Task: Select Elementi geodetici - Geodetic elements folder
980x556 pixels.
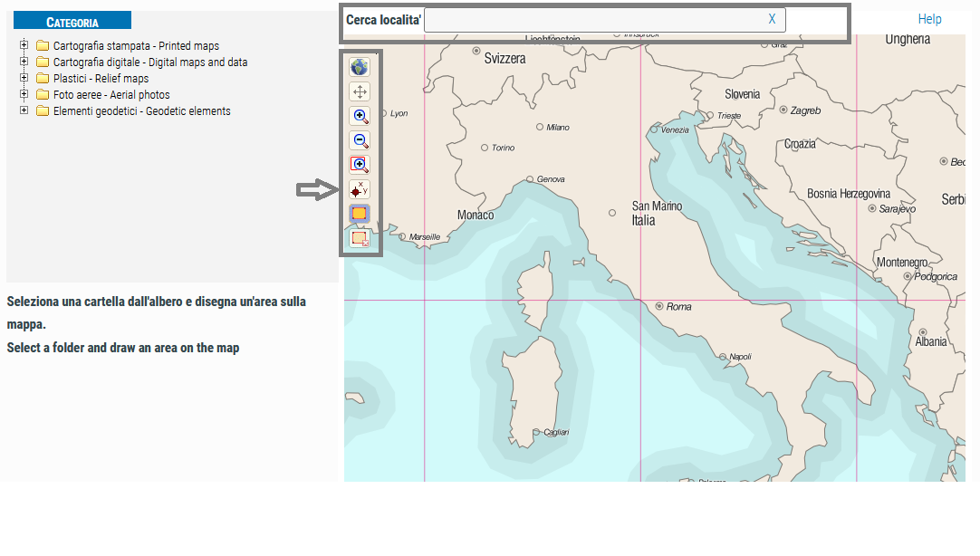Action: coord(141,111)
